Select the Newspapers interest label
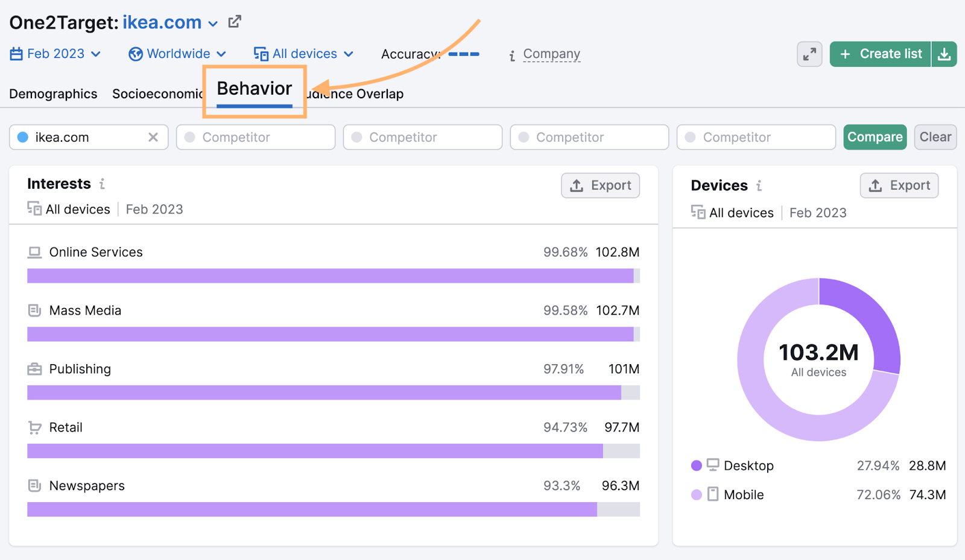This screenshot has width=965, height=560. coord(87,486)
